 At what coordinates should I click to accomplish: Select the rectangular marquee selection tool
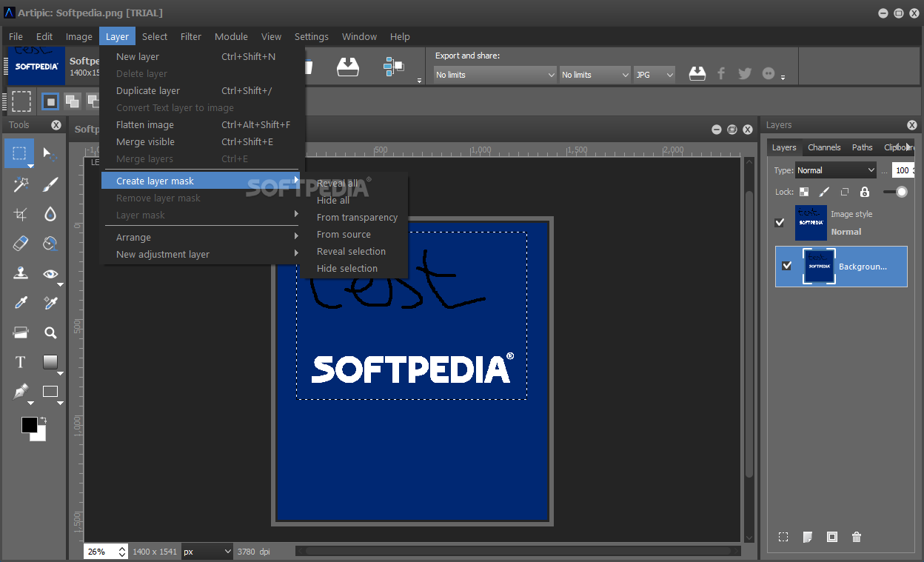pyautogui.click(x=19, y=153)
